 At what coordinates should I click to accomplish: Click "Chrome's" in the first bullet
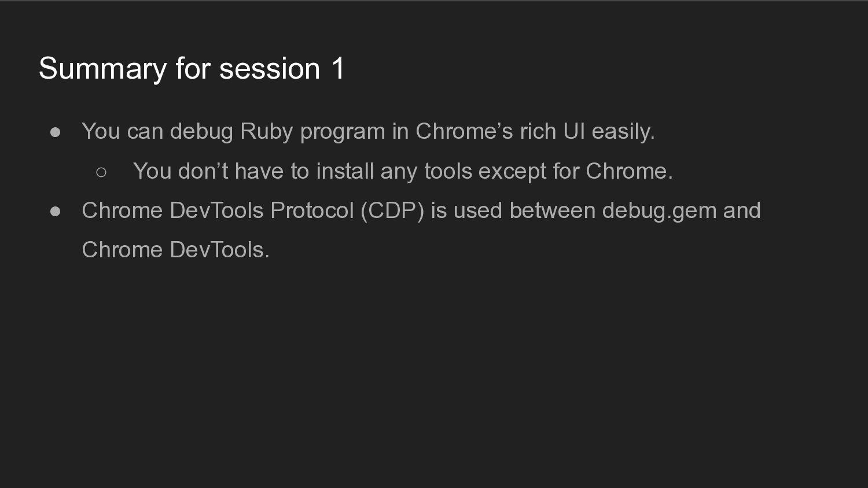464,131
